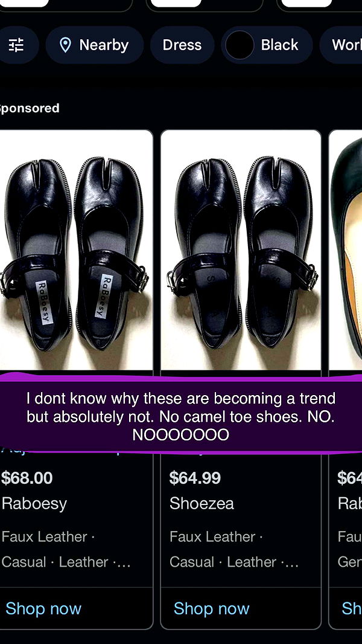The image size is (362, 644).
Task: Toggle the Dress filter chip
Action: point(182,45)
